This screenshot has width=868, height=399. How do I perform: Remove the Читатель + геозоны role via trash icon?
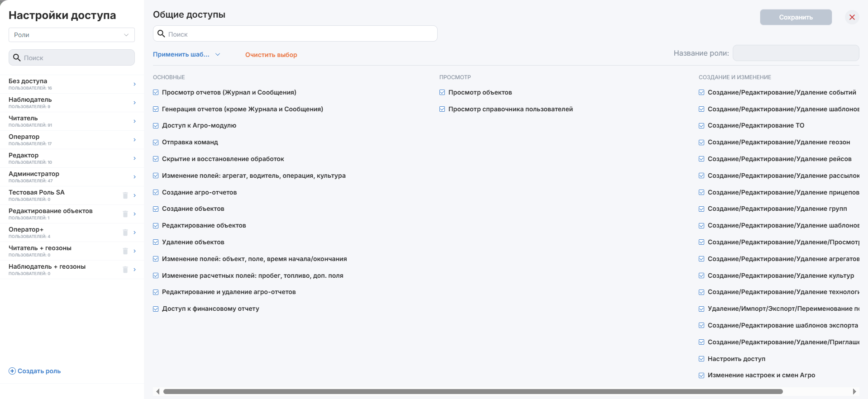(125, 251)
